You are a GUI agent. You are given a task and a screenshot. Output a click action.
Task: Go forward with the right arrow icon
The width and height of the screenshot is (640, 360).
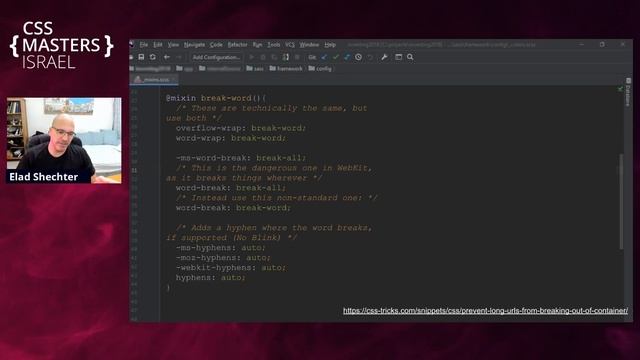coord(178,57)
